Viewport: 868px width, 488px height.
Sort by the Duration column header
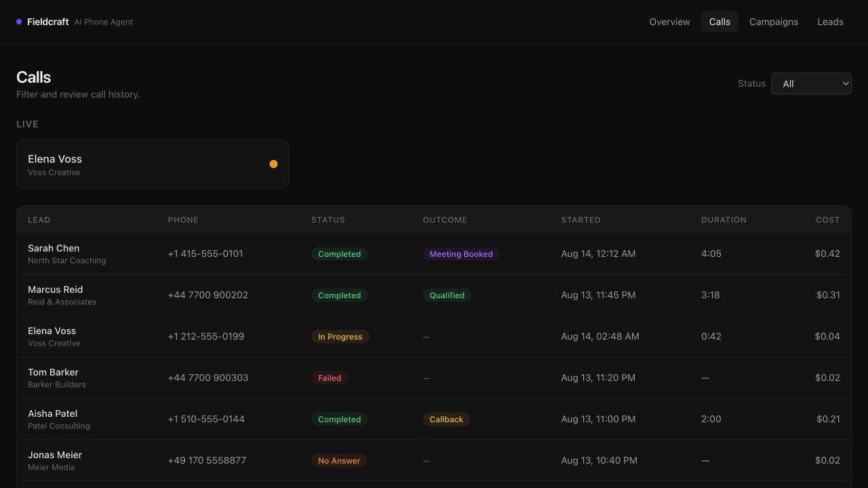[x=724, y=220]
